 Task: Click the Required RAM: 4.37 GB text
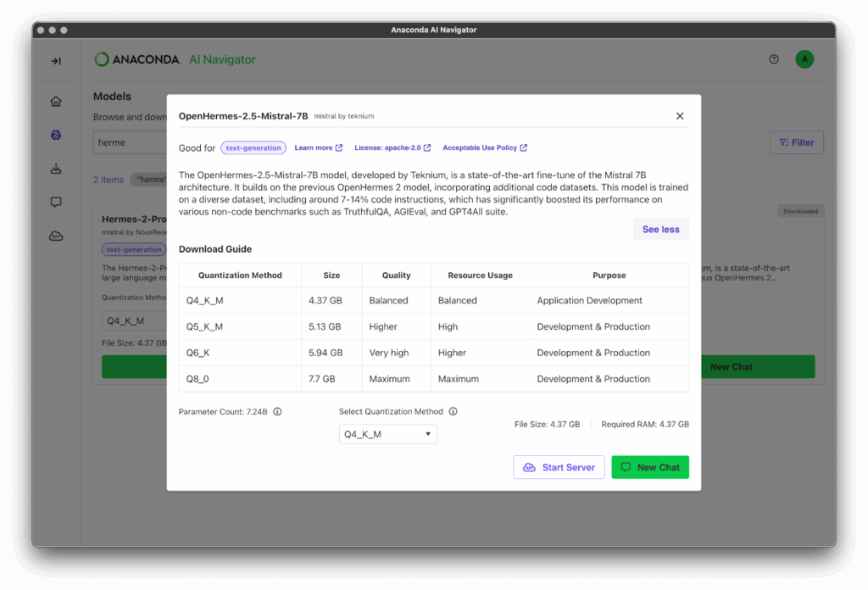[645, 425]
